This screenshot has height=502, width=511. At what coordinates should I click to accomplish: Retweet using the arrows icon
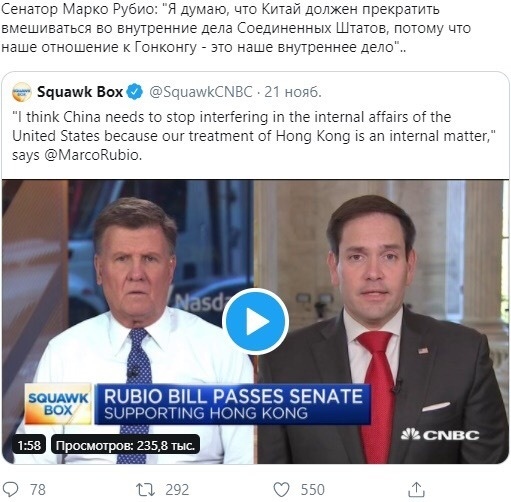(x=145, y=490)
